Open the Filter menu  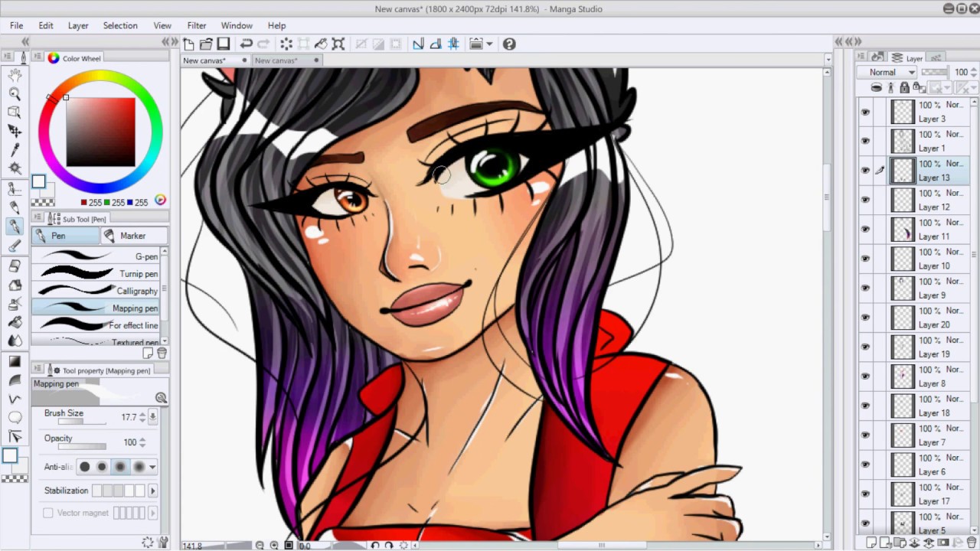197,25
